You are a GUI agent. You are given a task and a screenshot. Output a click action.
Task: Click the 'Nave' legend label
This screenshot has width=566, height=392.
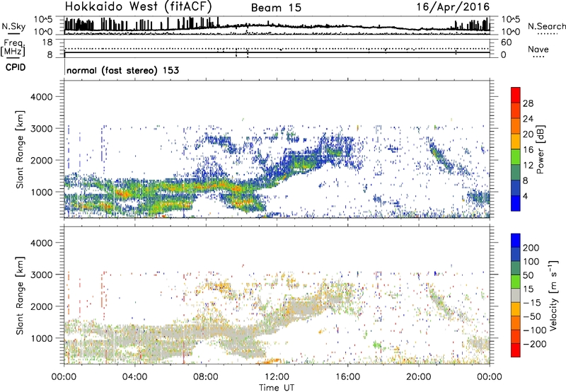pyautogui.click(x=538, y=50)
